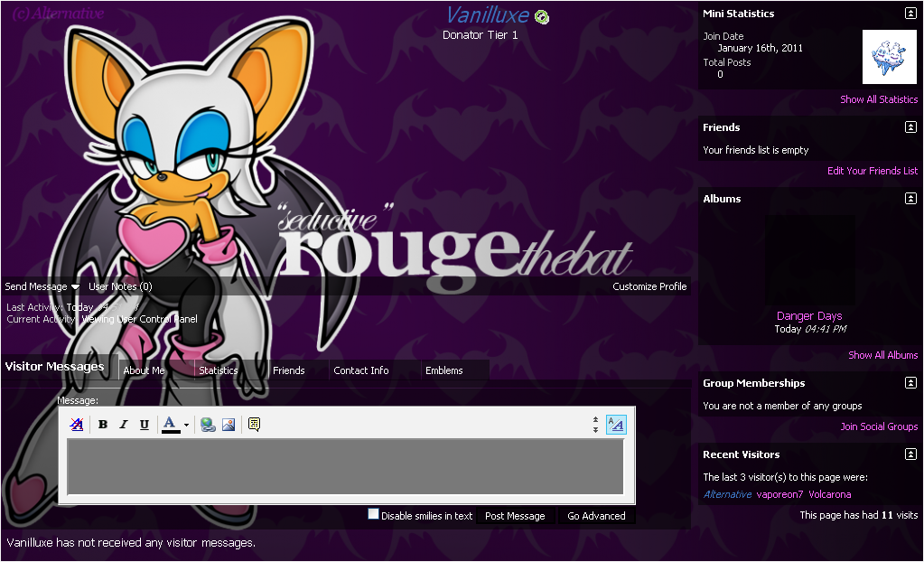The width and height of the screenshot is (924, 562).
Task: Check Disable smilies in text
Action: click(373, 514)
